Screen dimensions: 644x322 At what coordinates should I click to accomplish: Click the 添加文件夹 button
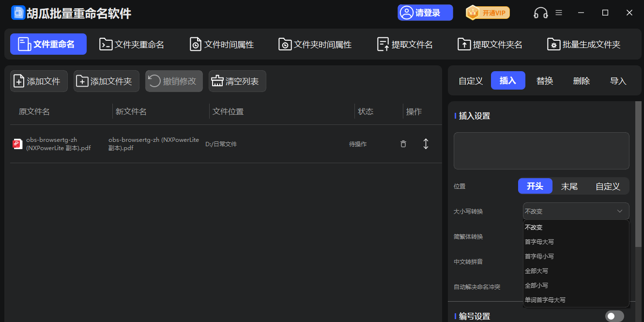click(x=106, y=81)
